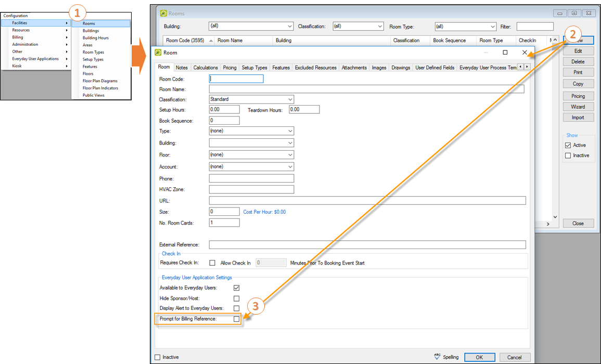This screenshot has height=364, width=601.
Task: Click the Spelling check icon
Action: (x=437, y=357)
